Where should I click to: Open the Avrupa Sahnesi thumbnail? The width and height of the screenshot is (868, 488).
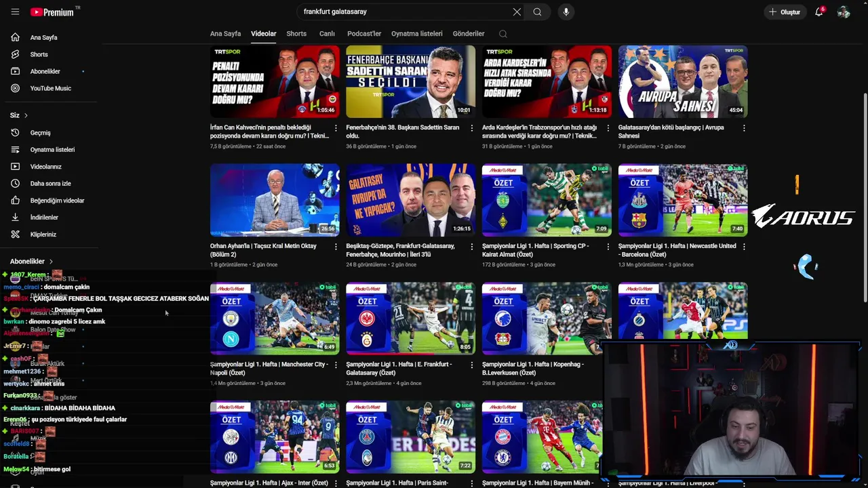(683, 81)
